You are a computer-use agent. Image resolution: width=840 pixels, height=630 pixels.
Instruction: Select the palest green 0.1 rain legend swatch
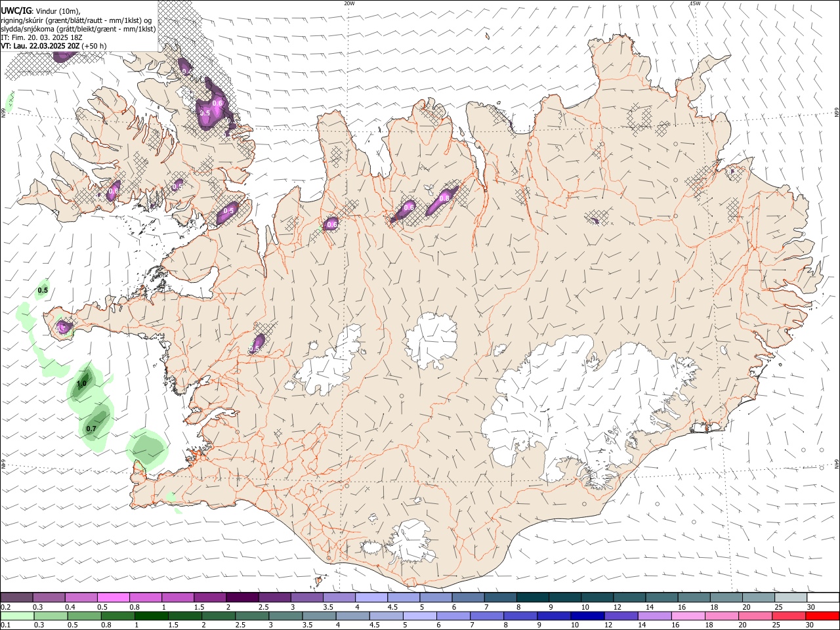[17, 616]
